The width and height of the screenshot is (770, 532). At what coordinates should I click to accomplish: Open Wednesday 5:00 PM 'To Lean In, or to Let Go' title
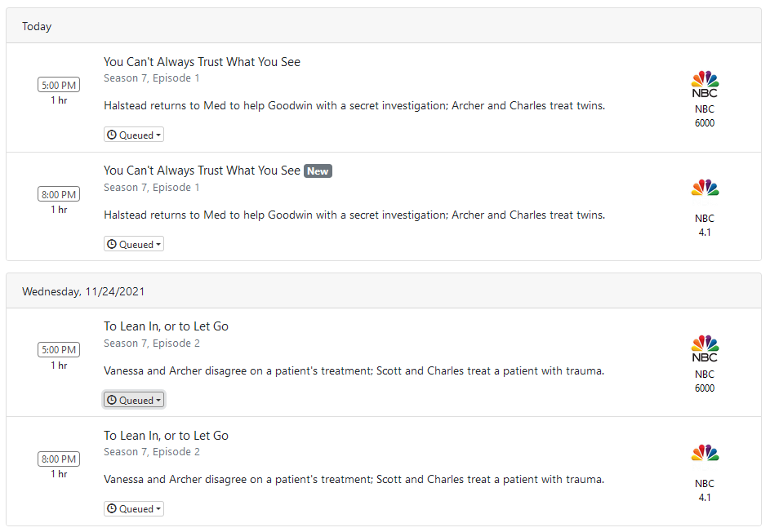tap(166, 326)
